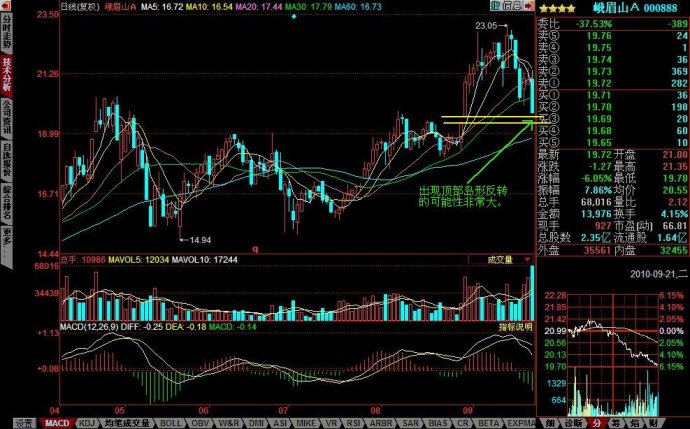Switch to the BETA indicator tab
Screen dimensions: 690x429
[x=488, y=423]
